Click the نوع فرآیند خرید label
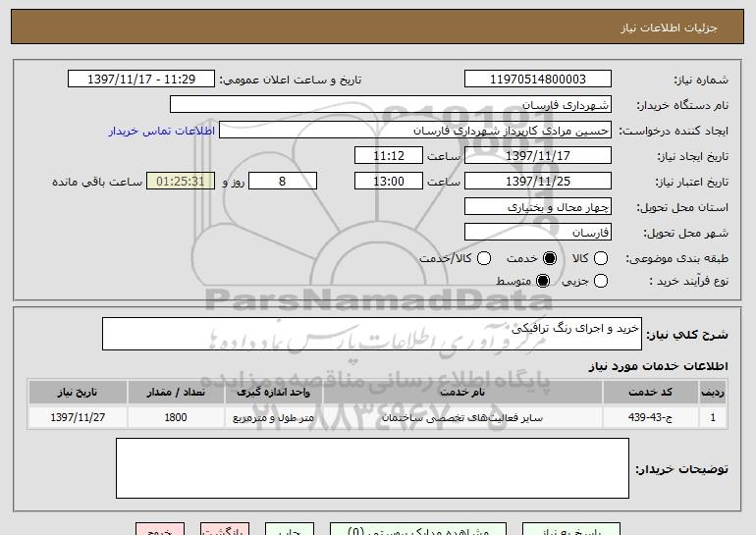This screenshot has height=535, width=756. pos(689,281)
